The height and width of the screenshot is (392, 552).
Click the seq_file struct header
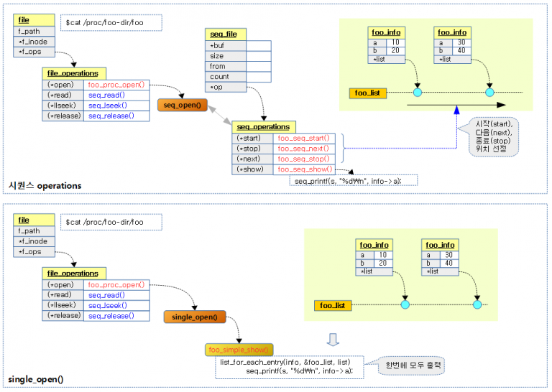click(226, 34)
